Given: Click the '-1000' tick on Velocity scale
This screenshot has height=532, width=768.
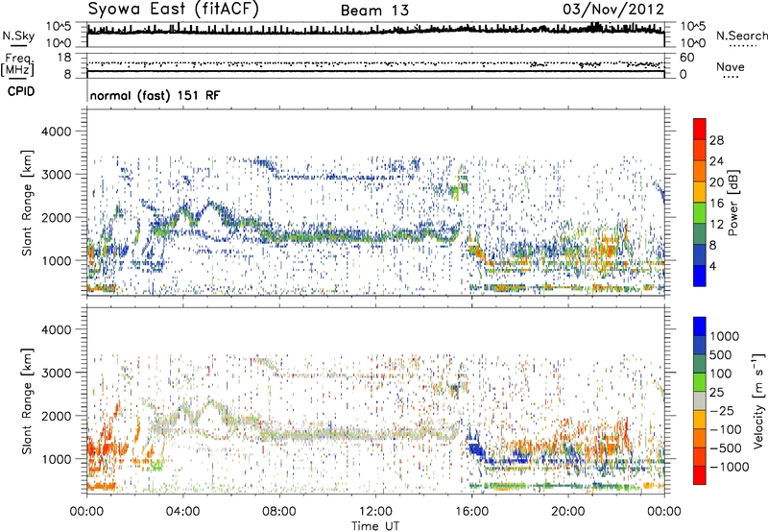Looking at the screenshot, I should point(729,467).
